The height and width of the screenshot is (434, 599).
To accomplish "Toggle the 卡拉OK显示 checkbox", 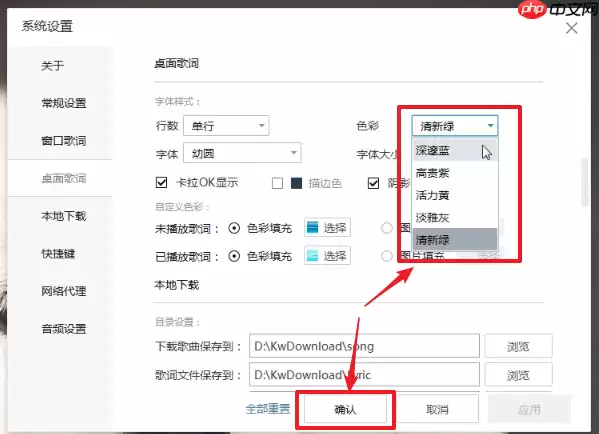I will click(x=162, y=183).
